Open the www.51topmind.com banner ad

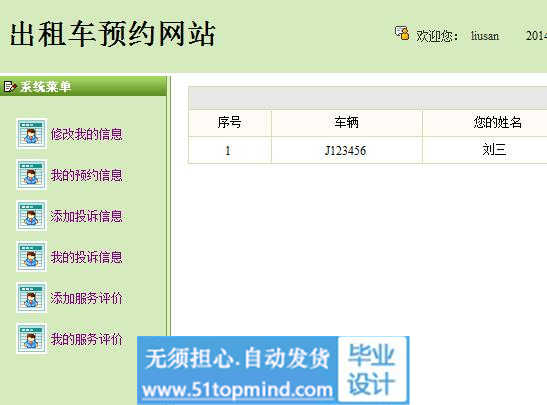point(273,370)
